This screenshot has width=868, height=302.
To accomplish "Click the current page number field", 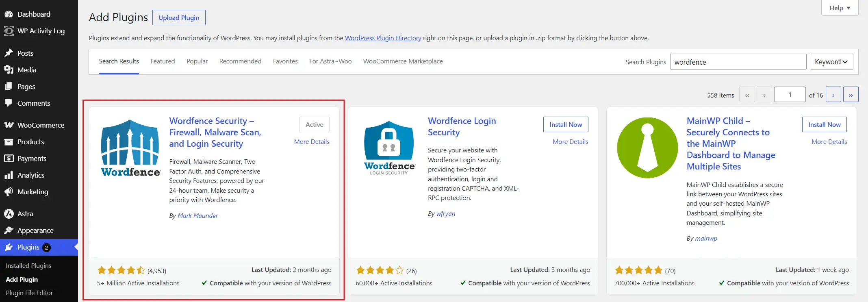I will point(790,95).
